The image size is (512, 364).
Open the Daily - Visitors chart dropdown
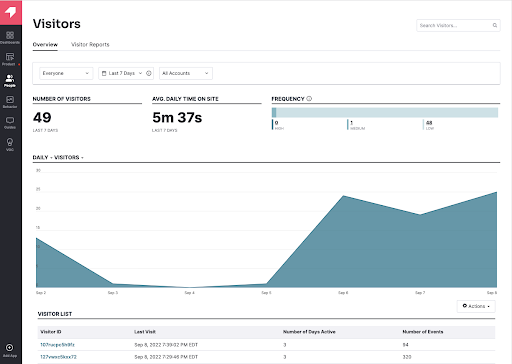pyautogui.click(x=58, y=157)
